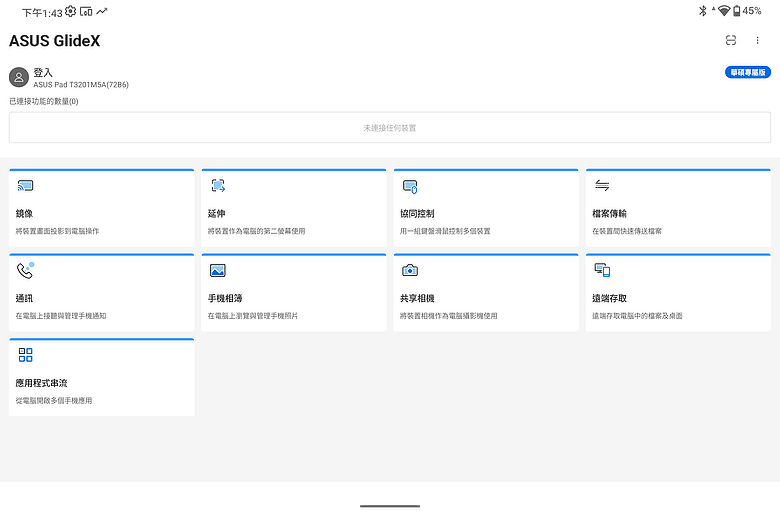Open the File Transfer (檔案傳輸) arrows icon
Viewport: 780px width, 513px height.
click(x=602, y=186)
